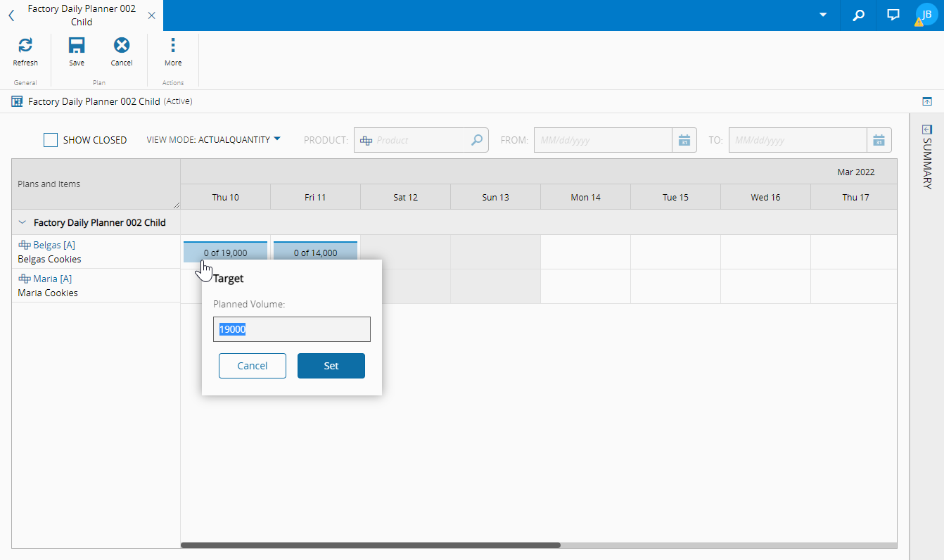
Task: Click the Thu 17 column header
Action: pos(855,197)
